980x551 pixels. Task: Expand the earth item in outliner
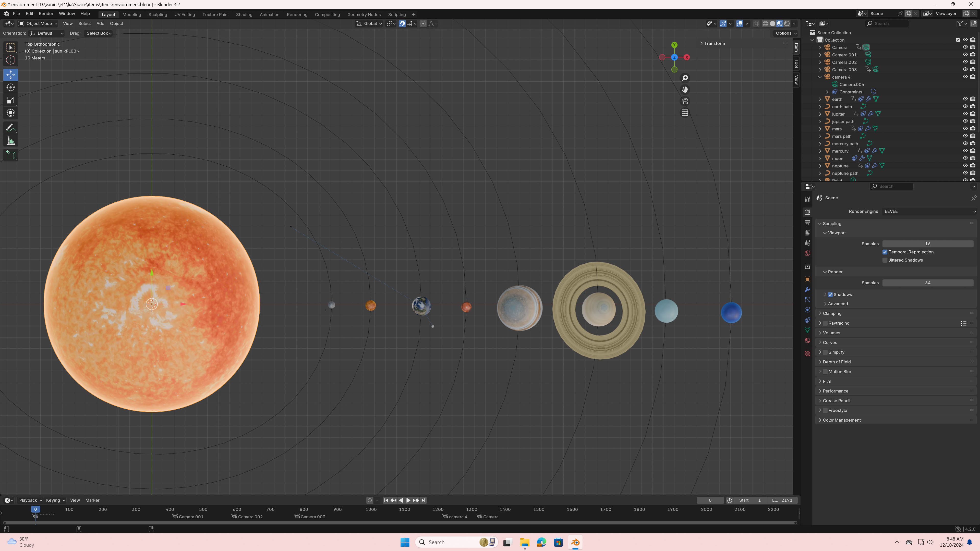(x=820, y=99)
